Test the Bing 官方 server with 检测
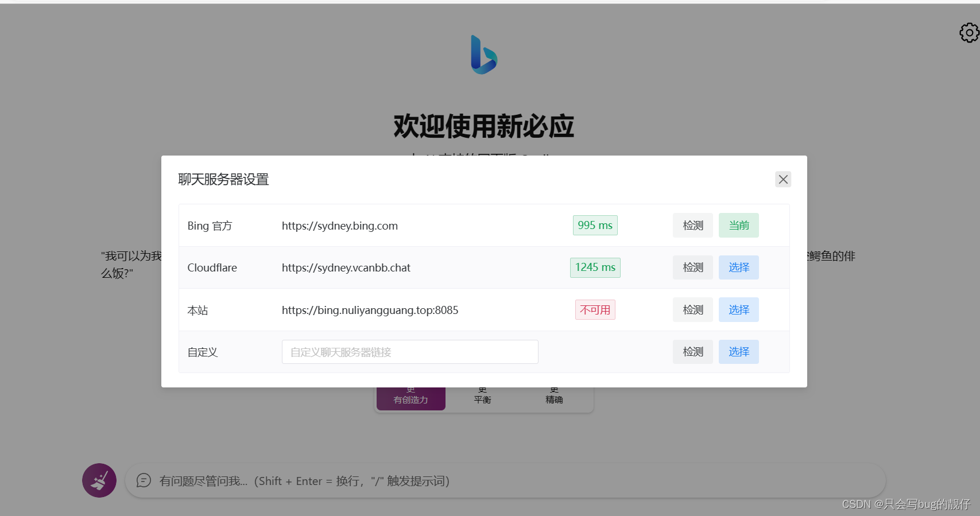980x516 pixels. coord(693,226)
